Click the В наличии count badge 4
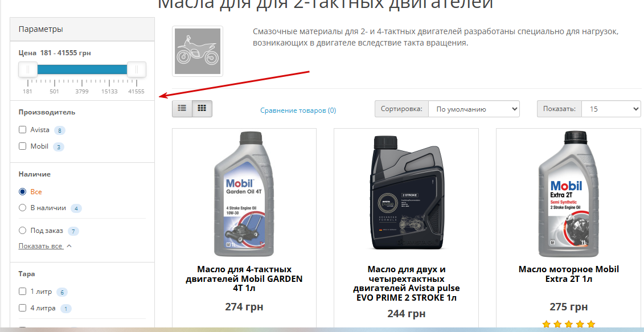The image size is (644, 332). pos(76,209)
